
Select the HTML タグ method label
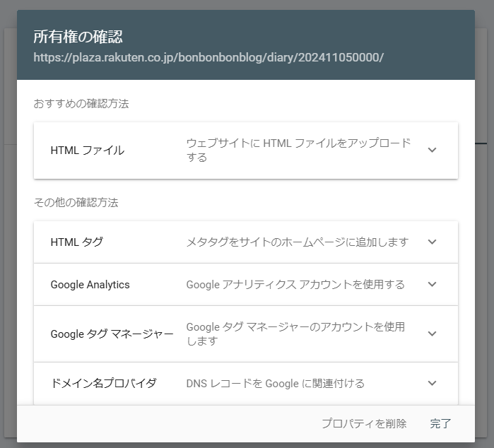[x=77, y=242]
